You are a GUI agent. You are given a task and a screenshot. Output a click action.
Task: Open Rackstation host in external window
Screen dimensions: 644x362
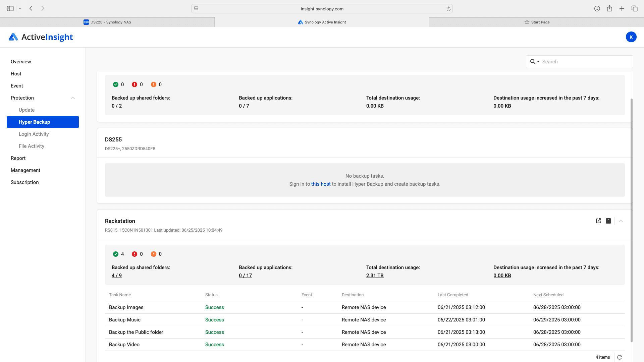click(x=598, y=221)
